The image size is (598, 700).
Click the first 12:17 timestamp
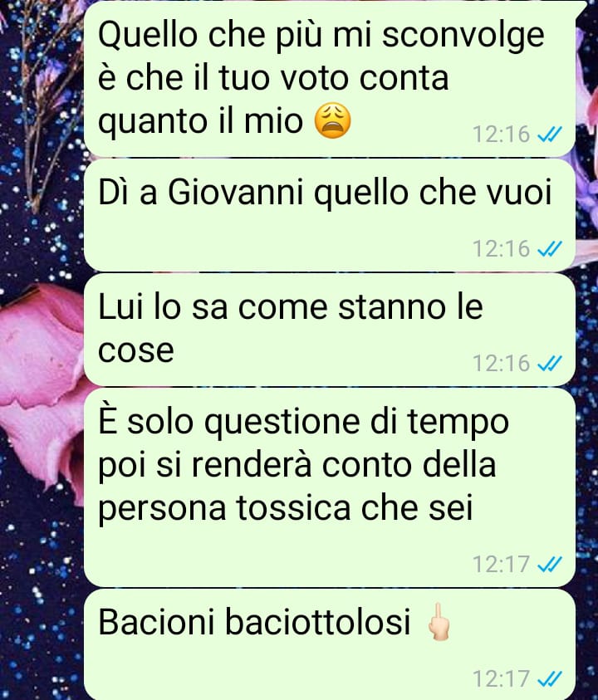(502, 564)
